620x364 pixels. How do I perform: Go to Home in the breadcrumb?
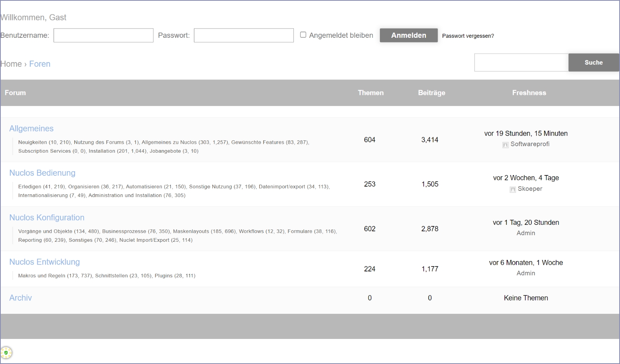11,64
